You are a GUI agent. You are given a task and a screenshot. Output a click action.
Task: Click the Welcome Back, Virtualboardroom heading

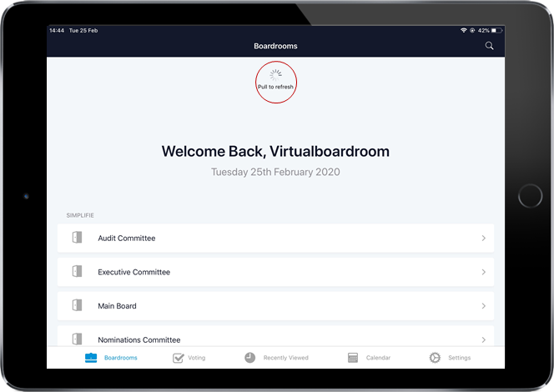(x=275, y=151)
